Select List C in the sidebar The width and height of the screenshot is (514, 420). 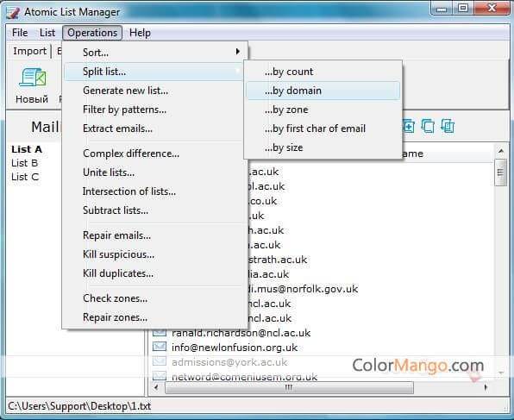click(x=25, y=177)
